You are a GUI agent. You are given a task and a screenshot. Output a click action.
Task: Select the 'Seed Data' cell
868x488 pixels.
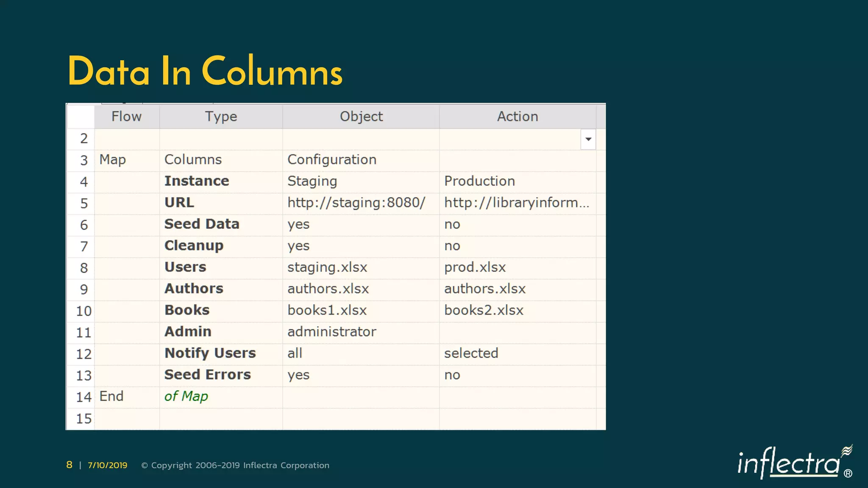221,225
